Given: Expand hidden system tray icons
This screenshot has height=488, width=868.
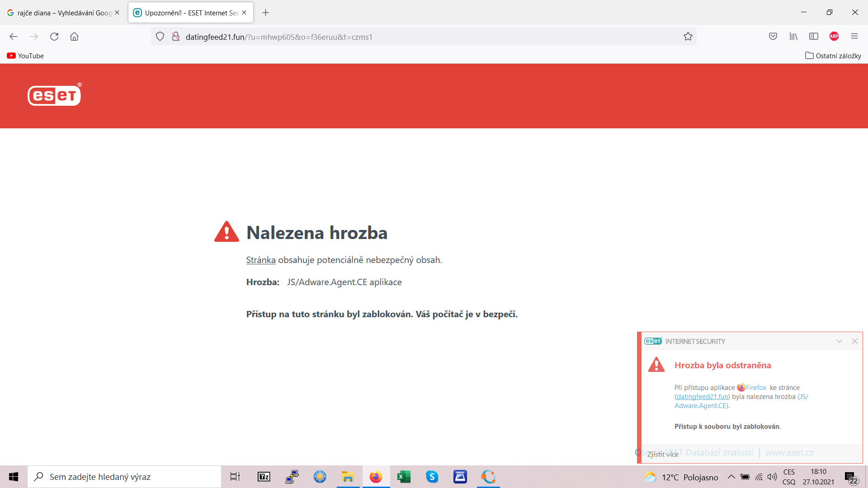Looking at the screenshot, I should (731, 477).
